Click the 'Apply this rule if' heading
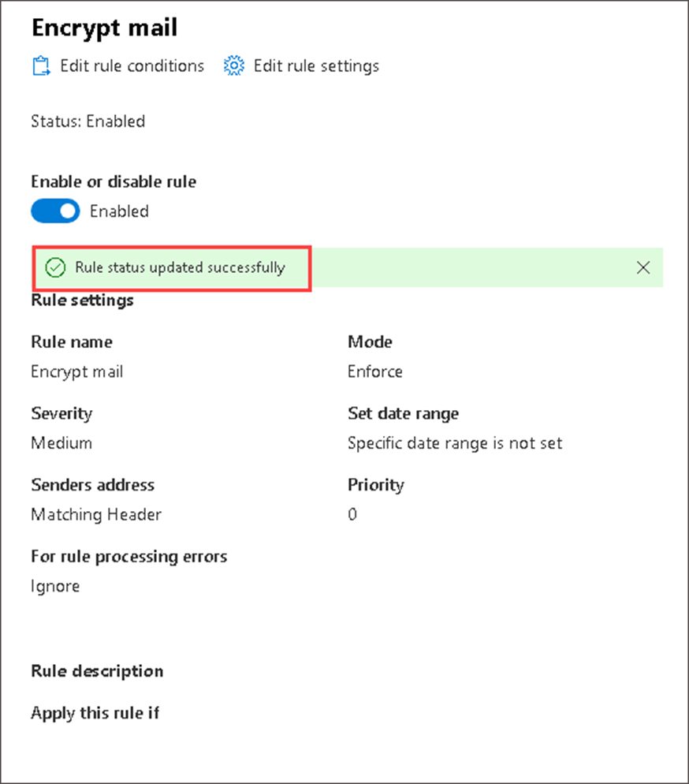This screenshot has width=689, height=784. coord(95,713)
